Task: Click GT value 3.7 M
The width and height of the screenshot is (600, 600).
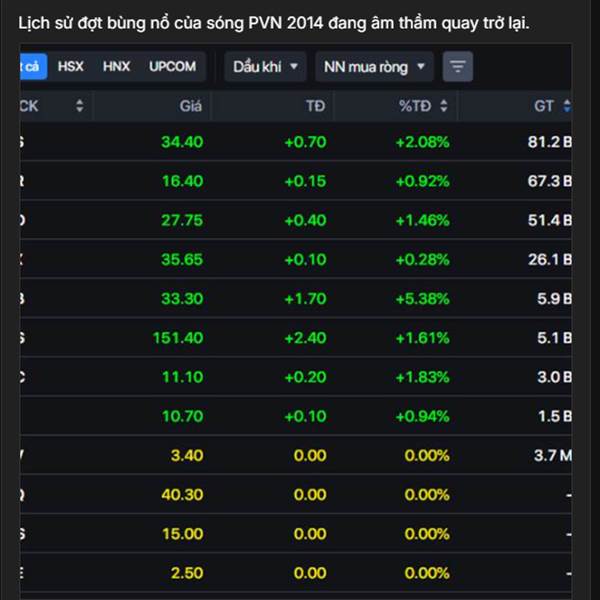Action: pos(553,455)
